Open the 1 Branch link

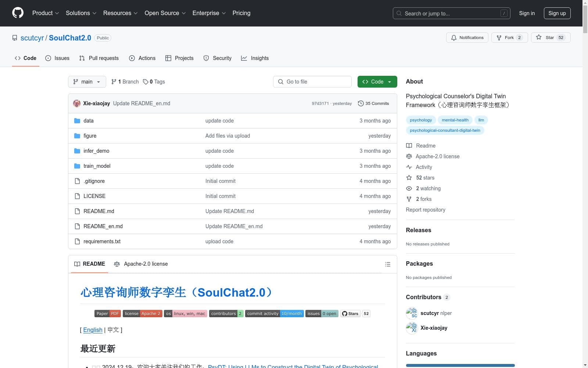click(125, 82)
